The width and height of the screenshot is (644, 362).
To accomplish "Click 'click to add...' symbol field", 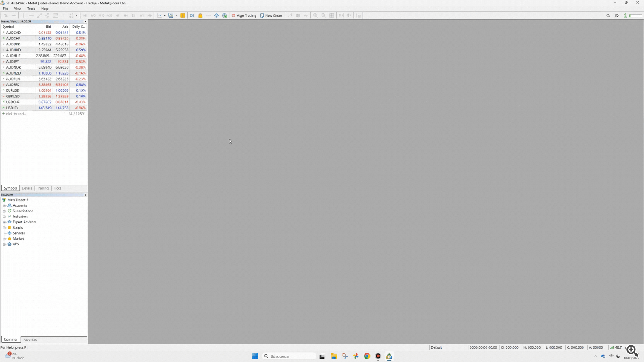I will [16, 114].
